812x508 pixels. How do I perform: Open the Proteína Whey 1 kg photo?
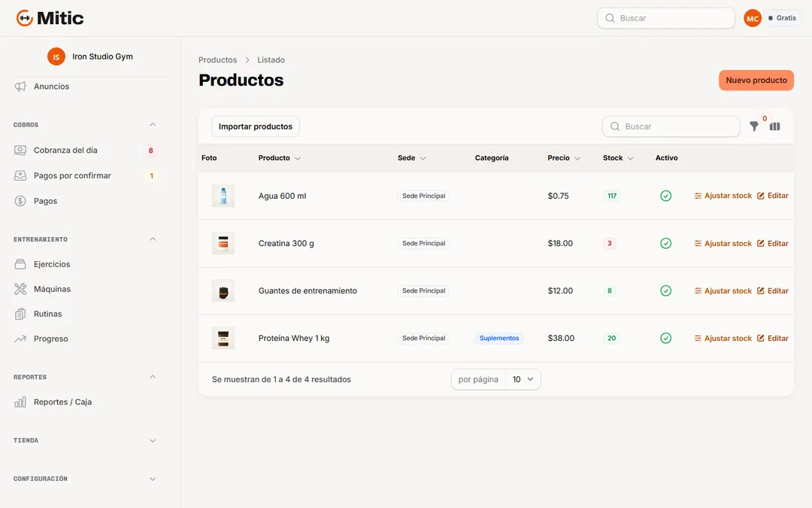(223, 339)
